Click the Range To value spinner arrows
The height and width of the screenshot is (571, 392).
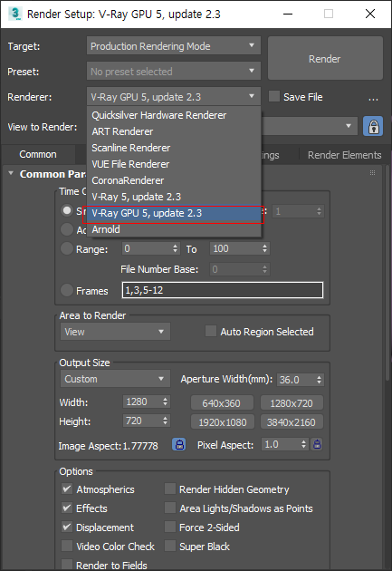(264, 248)
